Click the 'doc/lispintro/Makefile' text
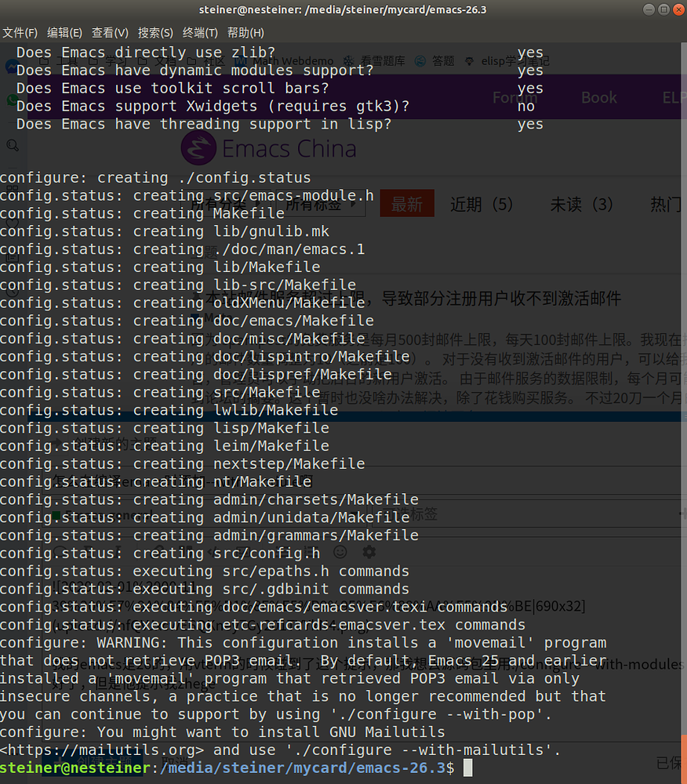Image resolution: width=687 pixels, height=784 pixels. [x=311, y=357]
